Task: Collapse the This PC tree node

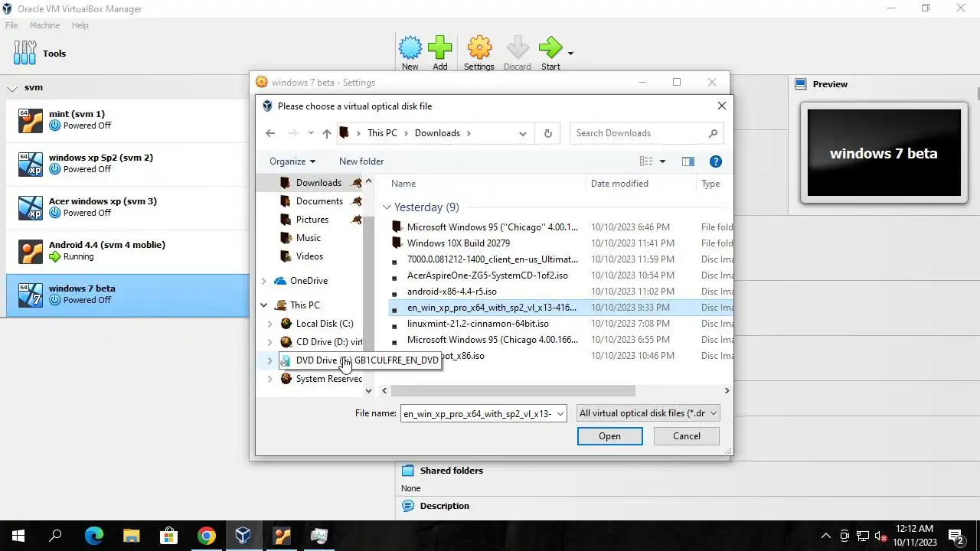Action: 265,305
